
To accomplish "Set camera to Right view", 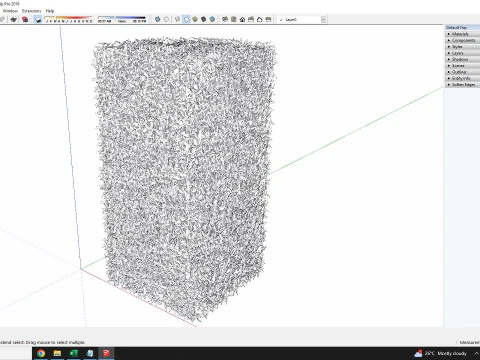I will (251, 19).
